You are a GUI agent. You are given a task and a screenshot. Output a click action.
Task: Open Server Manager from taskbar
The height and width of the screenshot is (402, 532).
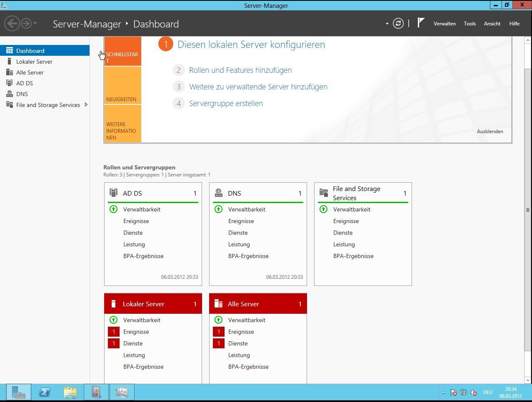[18, 392]
